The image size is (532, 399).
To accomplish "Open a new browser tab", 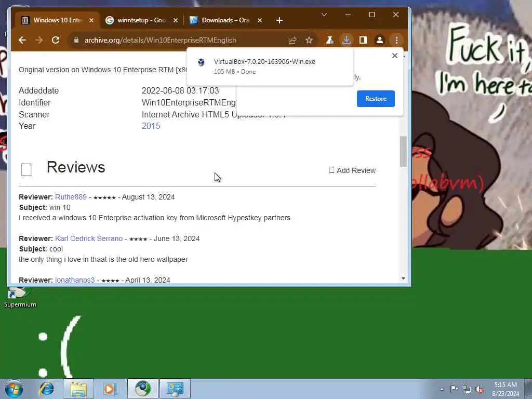I will pyautogui.click(x=279, y=20).
